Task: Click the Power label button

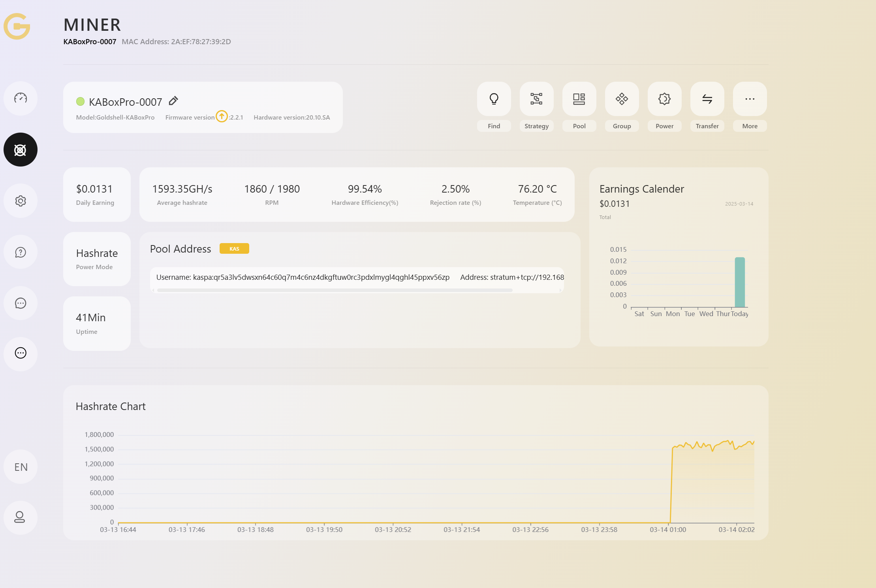Action: (x=664, y=126)
